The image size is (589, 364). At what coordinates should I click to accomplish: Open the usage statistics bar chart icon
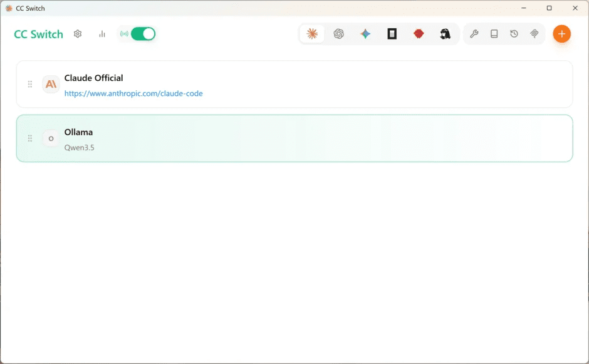(102, 34)
